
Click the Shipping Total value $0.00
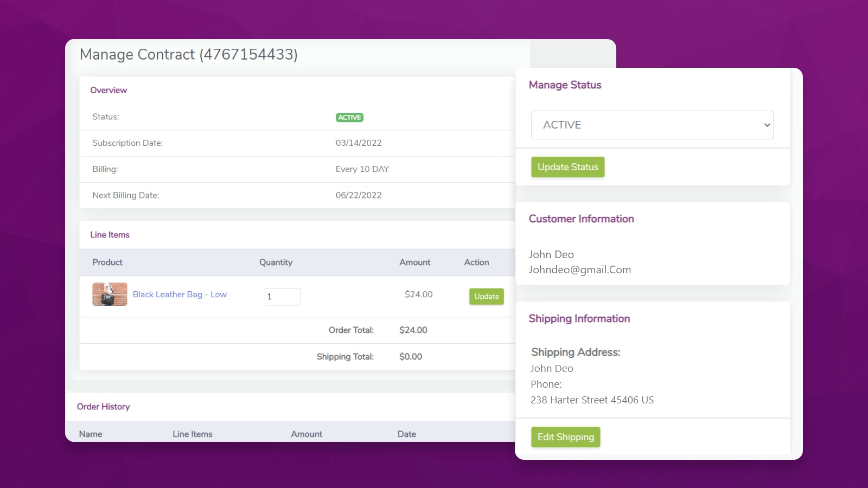(x=411, y=356)
